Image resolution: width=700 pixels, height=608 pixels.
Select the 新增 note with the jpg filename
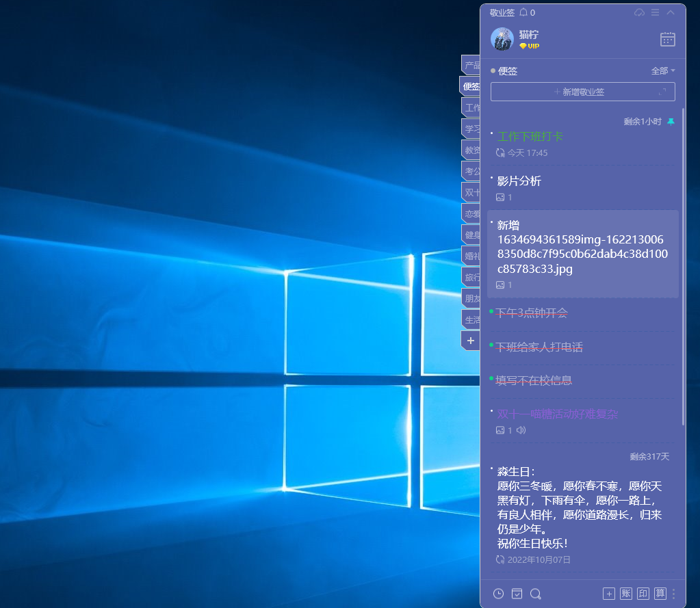click(x=582, y=254)
